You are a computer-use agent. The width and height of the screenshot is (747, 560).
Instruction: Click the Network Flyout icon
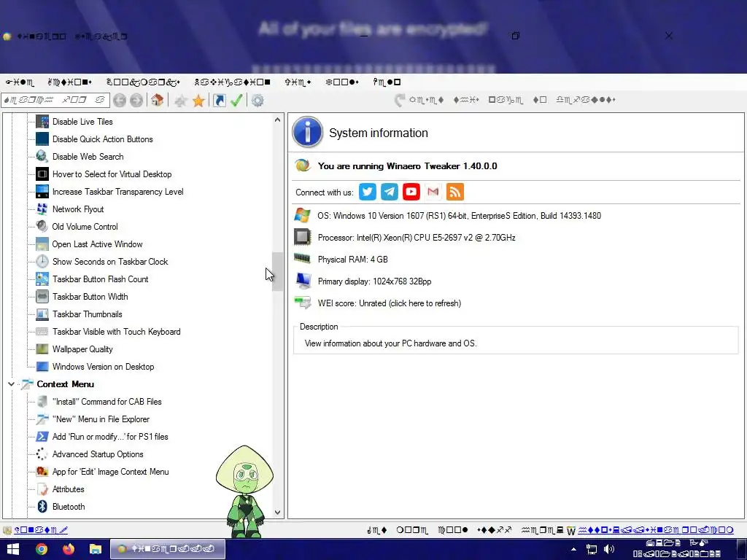click(x=42, y=209)
